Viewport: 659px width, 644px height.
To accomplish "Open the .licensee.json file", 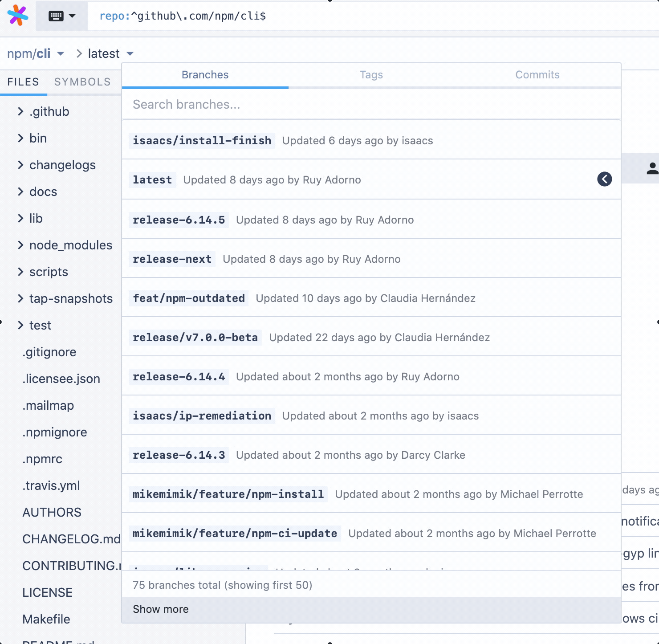I will 61,379.
